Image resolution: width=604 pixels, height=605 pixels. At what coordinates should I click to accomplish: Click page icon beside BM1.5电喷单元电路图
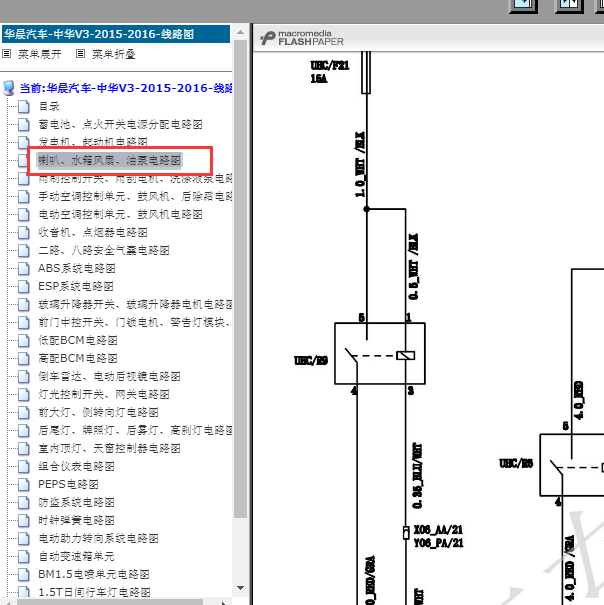[x=24, y=575]
